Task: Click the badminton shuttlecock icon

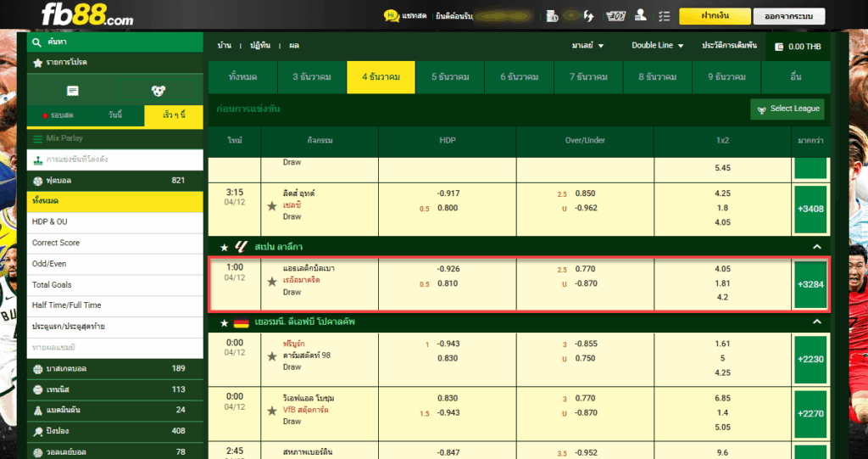Action: pos(37,411)
